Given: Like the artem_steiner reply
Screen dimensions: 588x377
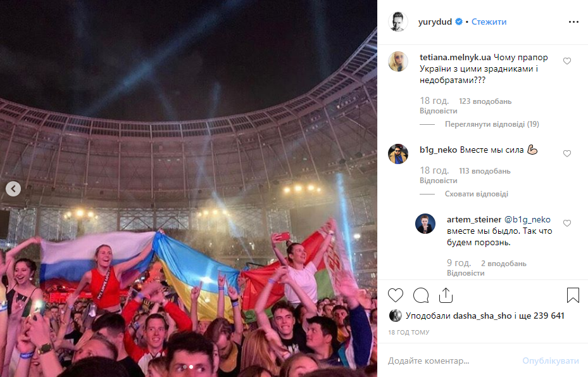Looking at the screenshot, I should click(567, 224).
